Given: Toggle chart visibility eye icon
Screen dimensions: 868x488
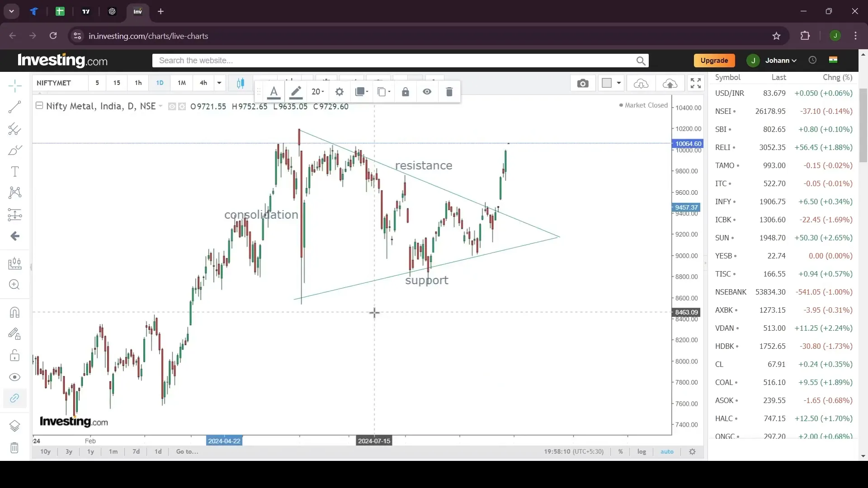Looking at the screenshot, I should coord(427,91).
